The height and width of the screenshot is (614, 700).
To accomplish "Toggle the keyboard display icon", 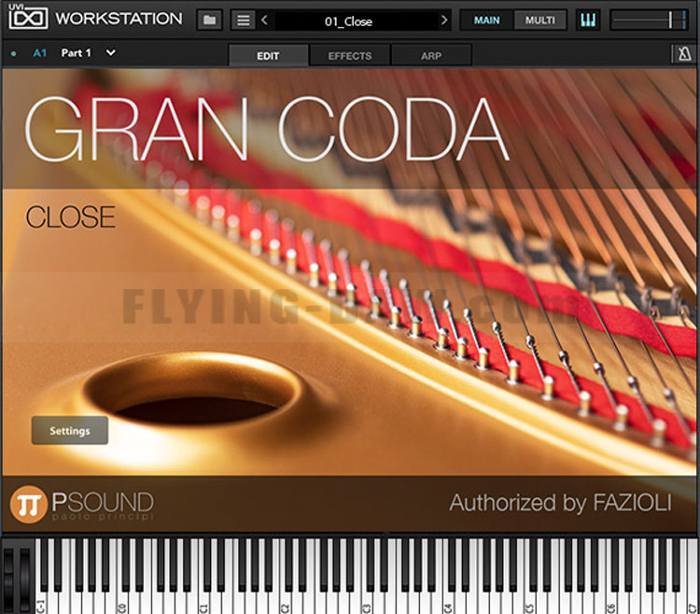I will pyautogui.click(x=588, y=21).
